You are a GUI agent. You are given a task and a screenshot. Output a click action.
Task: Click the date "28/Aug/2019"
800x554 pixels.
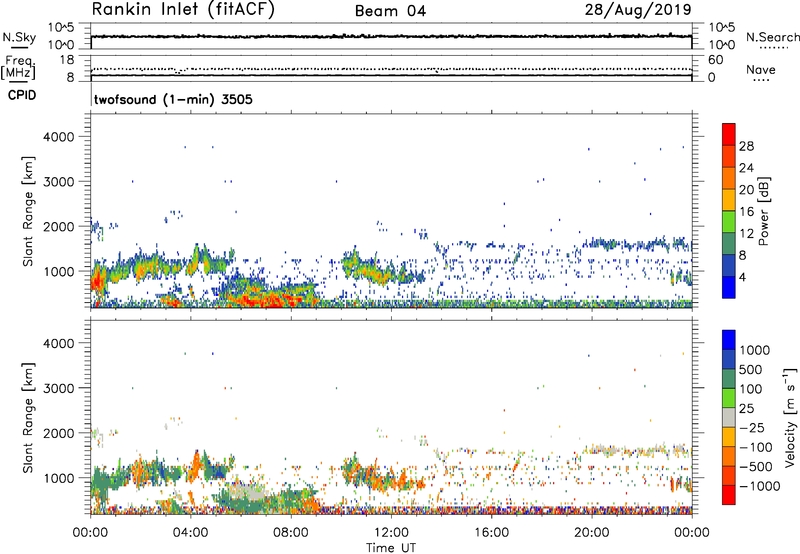pos(638,10)
